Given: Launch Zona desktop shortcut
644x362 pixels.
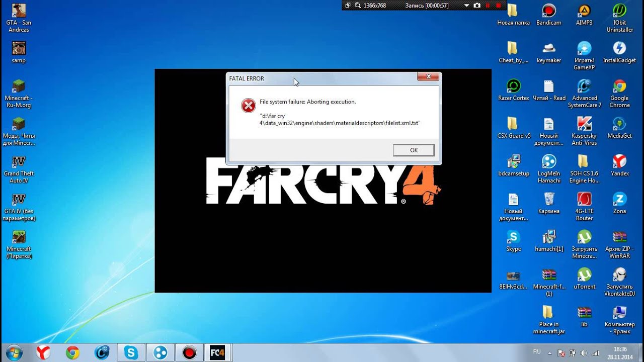Looking at the screenshot, I should click(x=619, y=203).
